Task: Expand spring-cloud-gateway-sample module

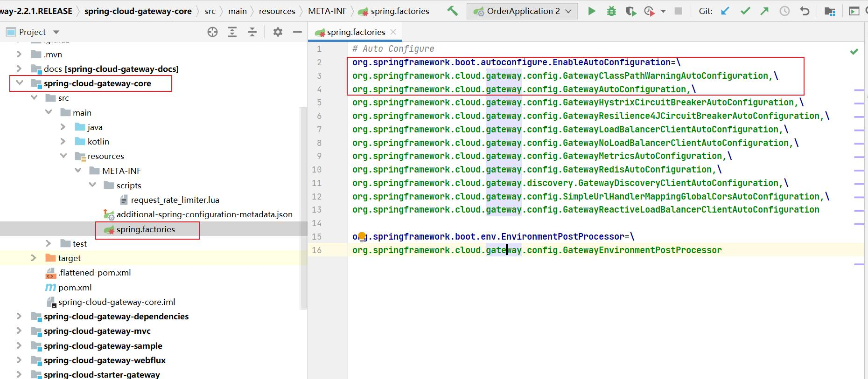Action: point(19,345)
